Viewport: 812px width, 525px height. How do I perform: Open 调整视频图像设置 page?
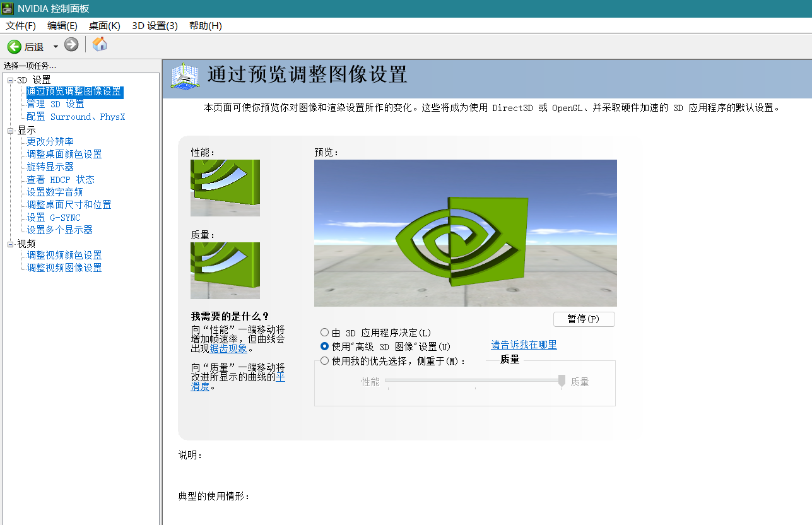click(64, 268)
